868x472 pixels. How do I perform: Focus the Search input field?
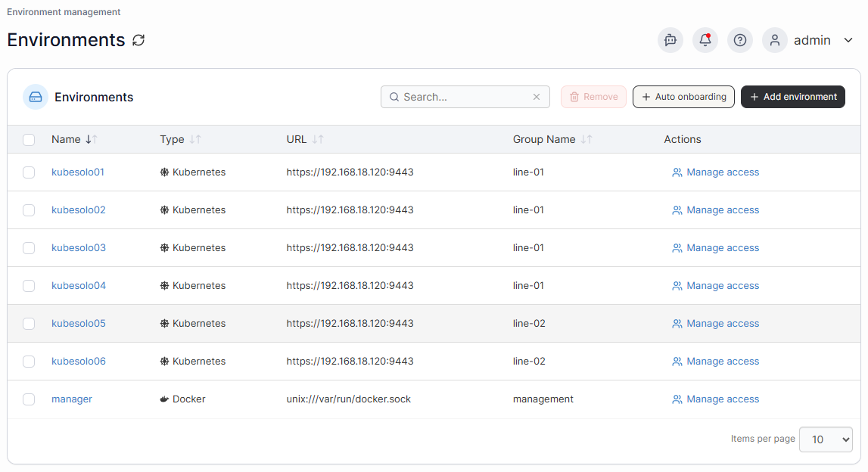465,97
